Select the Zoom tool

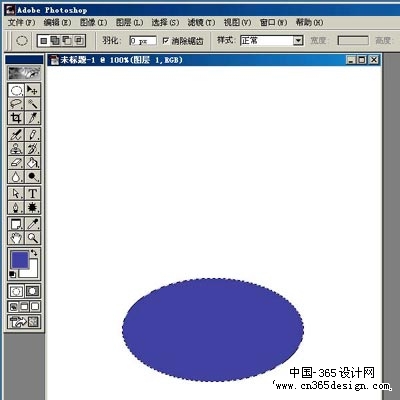click(x=33, y=238)
